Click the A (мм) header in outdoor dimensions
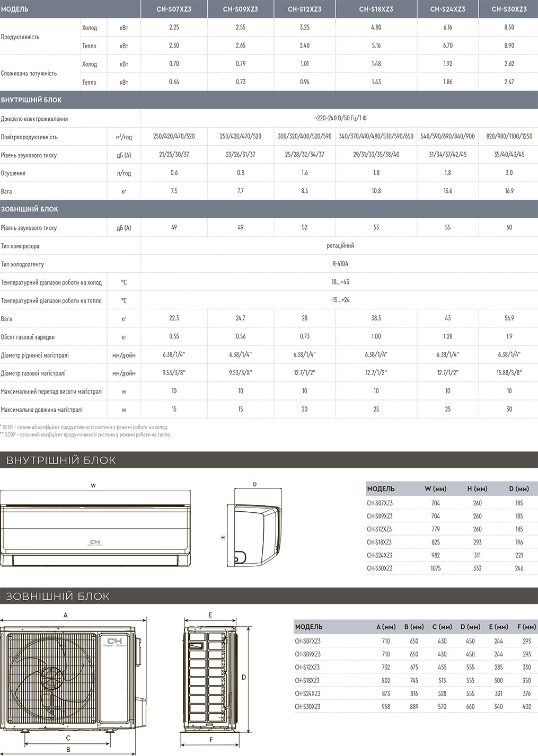This screenshot has width=538, height=756. [386, 627]
